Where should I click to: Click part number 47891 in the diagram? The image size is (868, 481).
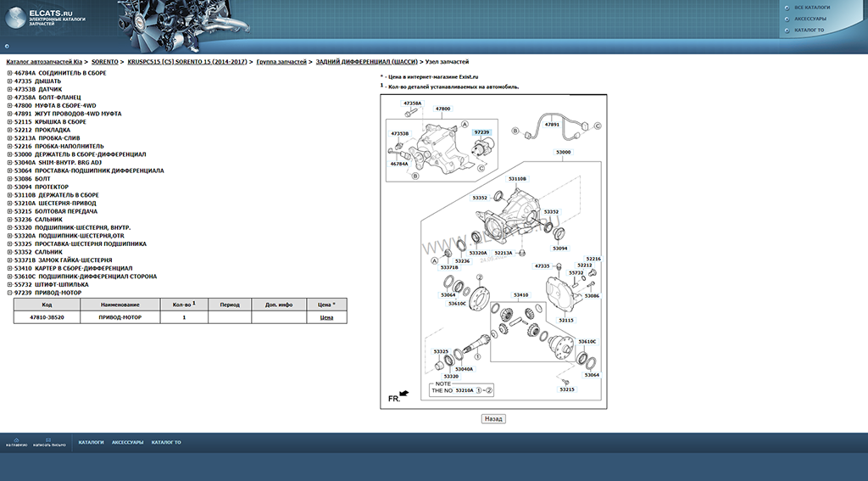point(552,124)
